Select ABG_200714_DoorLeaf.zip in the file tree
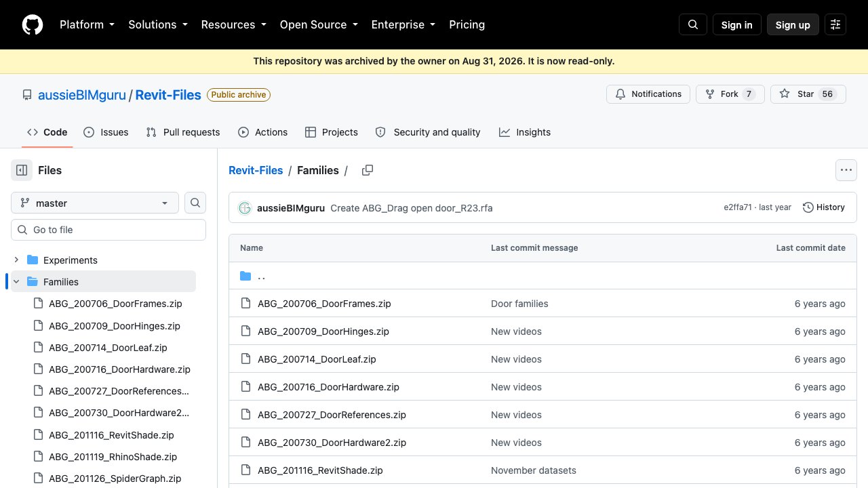Screen dimensions: 868x488 click(x=108, y=347)
